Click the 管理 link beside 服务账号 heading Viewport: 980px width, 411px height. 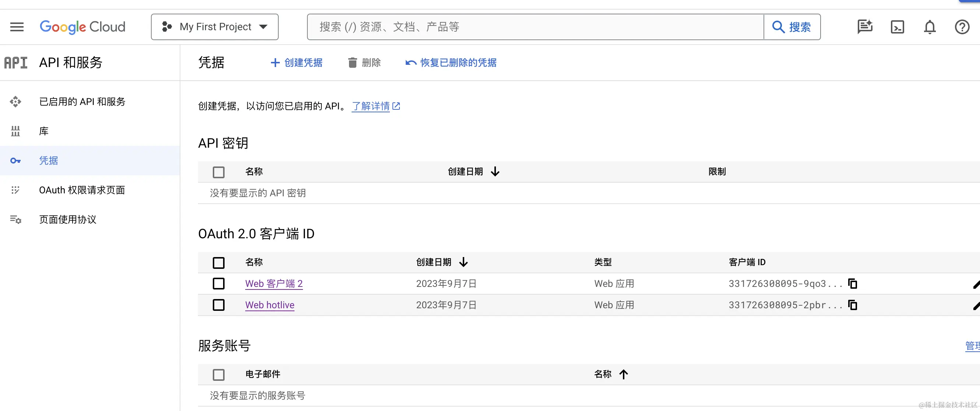[972, 346]
